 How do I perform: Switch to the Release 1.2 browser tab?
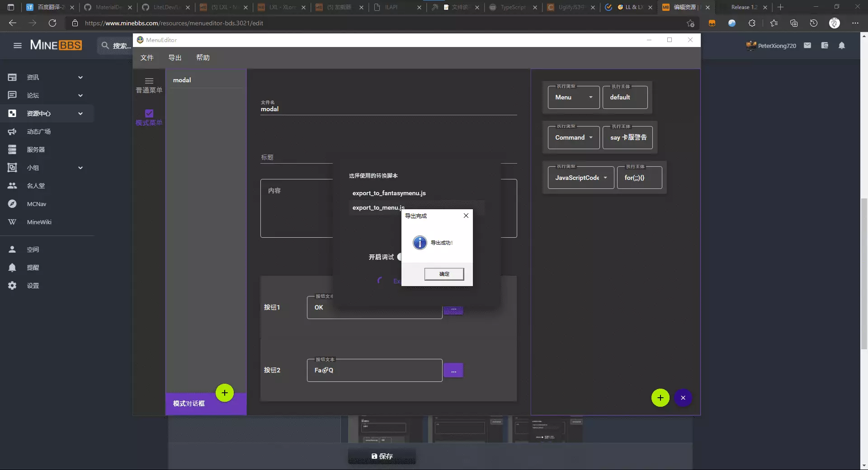(x=744, y=7)
